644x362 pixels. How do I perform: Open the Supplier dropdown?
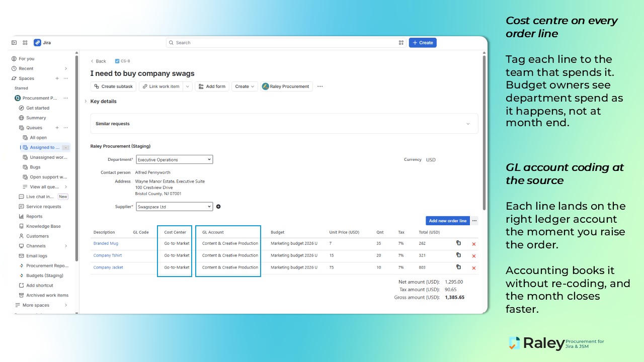(174, 207)
